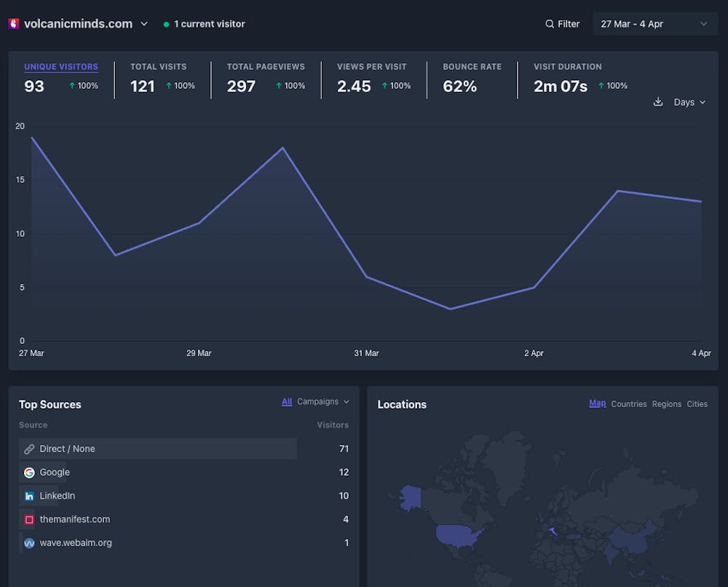Click the themanifest.com source icon
This screenshot has width=728, height=587.
pos(29,520)
